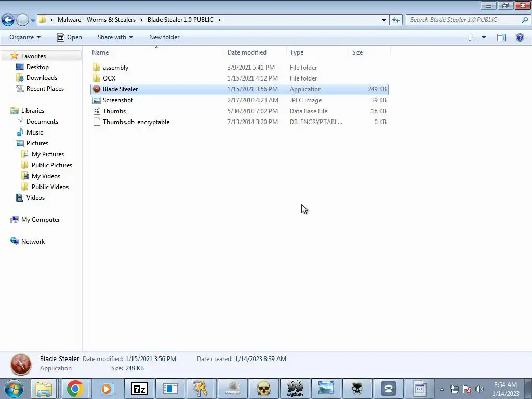Click the Change your view icon
Viewport: 532px width, 399px height.
(x=473, y=37)
